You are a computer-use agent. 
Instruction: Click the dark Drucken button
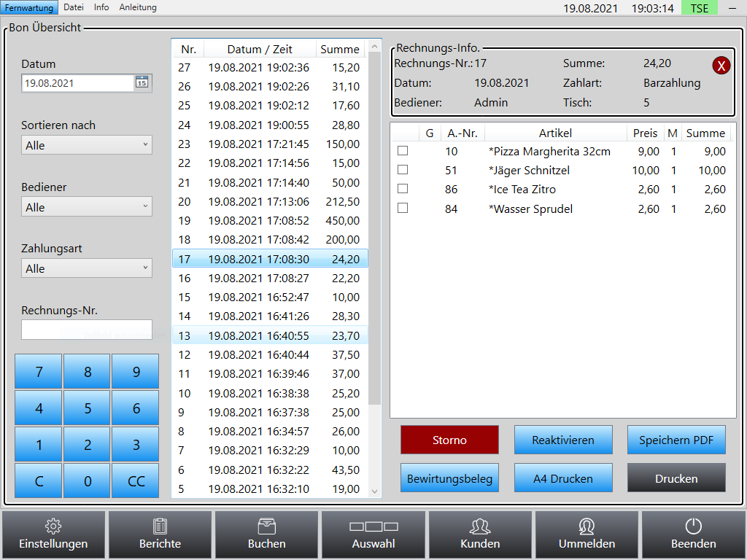click(676, 478)
